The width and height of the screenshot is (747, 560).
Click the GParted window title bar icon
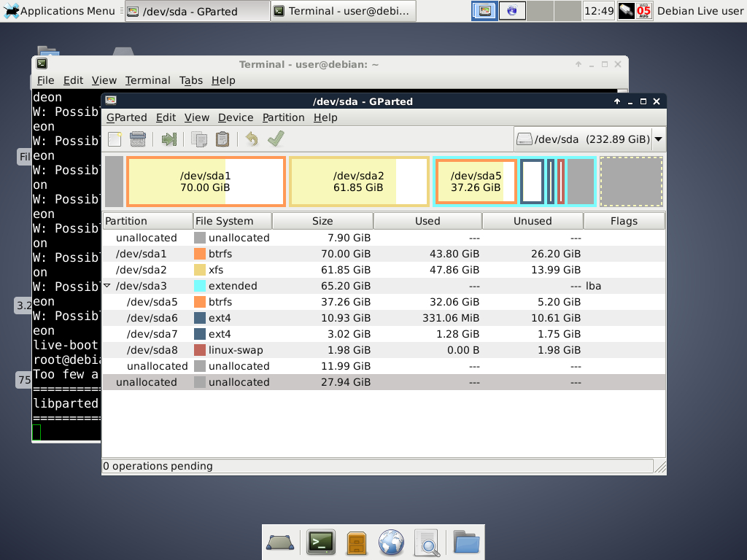(111, 101)
